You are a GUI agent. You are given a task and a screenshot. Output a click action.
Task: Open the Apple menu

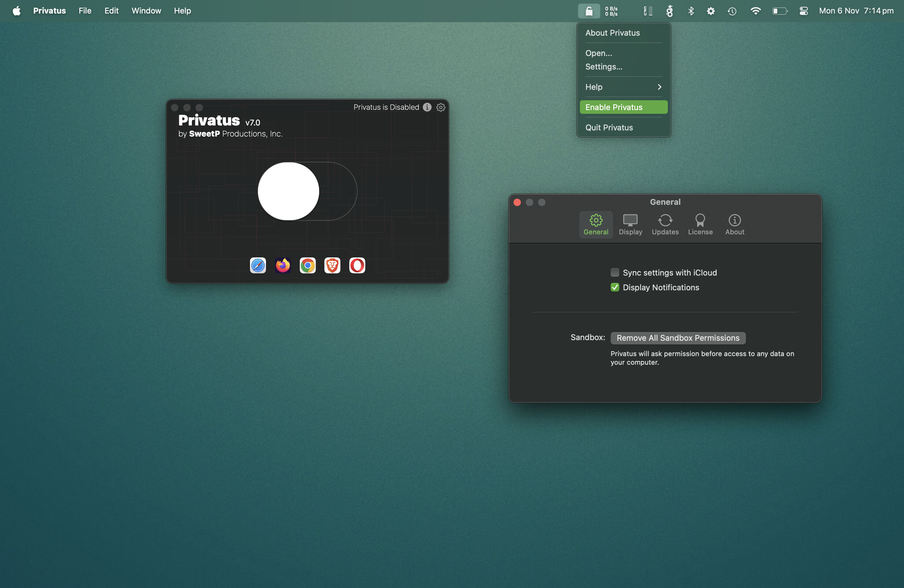(x=16, y=11)
